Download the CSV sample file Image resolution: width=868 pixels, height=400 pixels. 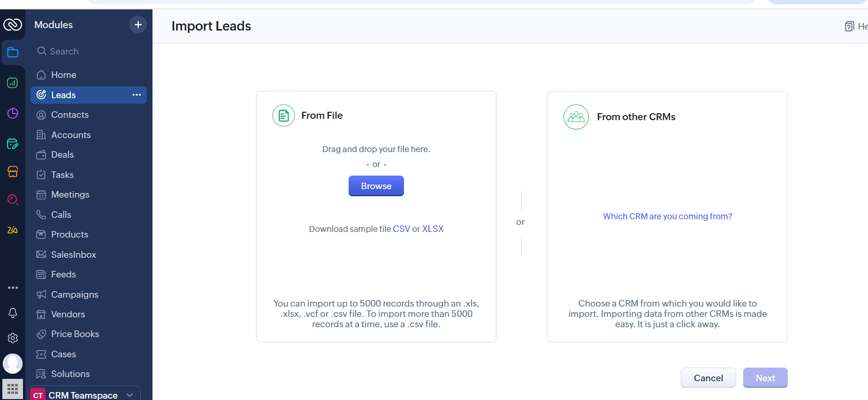coord(401,229)
